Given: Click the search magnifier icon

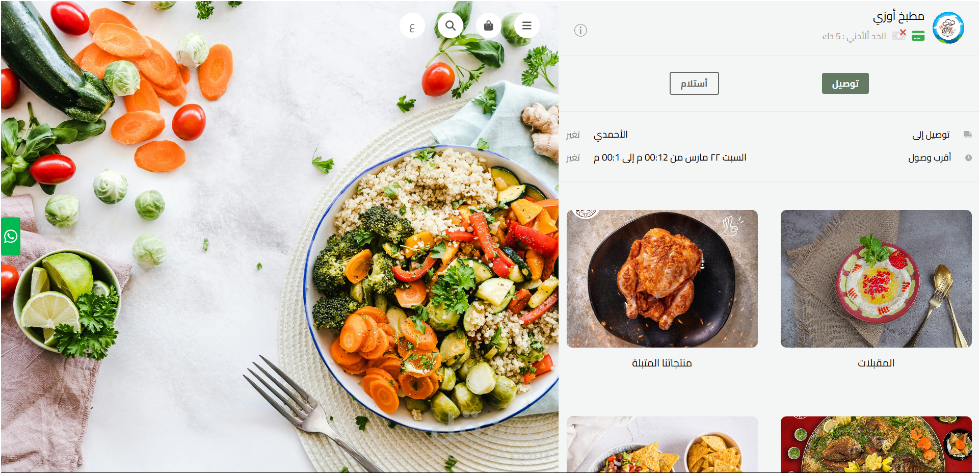Looking at the screenshot, I should tap(451, 25).
